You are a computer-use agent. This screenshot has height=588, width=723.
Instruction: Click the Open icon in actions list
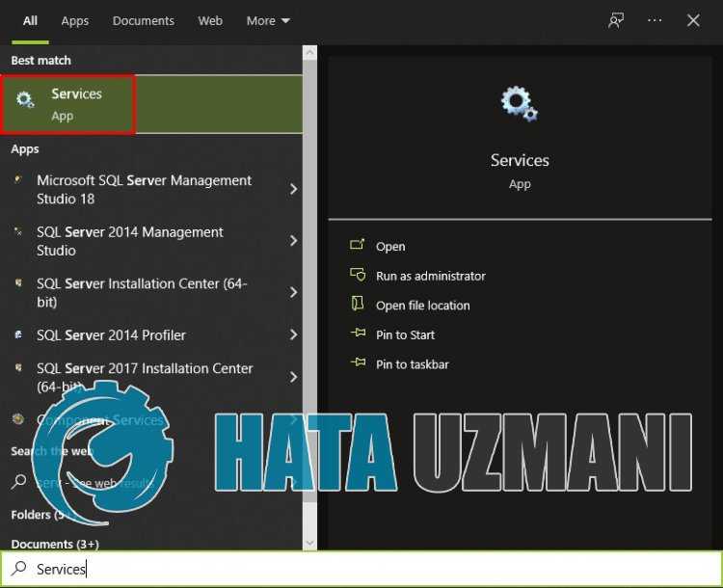click(x=358, y=245)
